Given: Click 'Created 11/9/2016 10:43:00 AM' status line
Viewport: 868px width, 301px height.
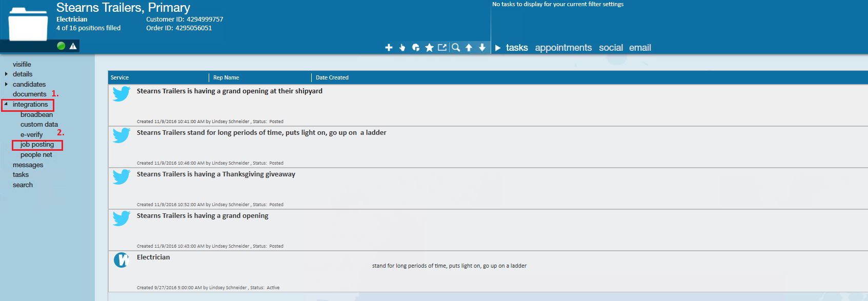Looking at the screenshot, I should (x=210, y=246).
